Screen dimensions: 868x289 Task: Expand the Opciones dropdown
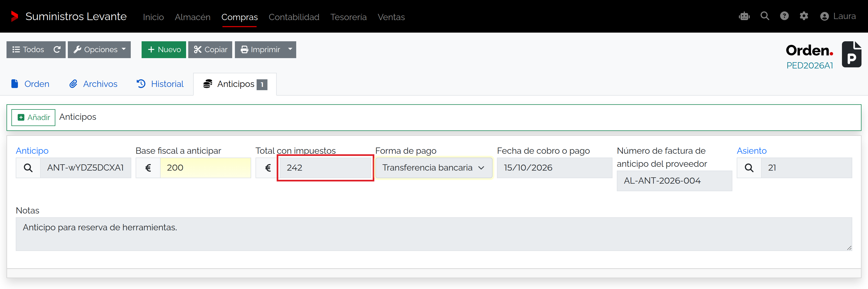pos(99,50)
